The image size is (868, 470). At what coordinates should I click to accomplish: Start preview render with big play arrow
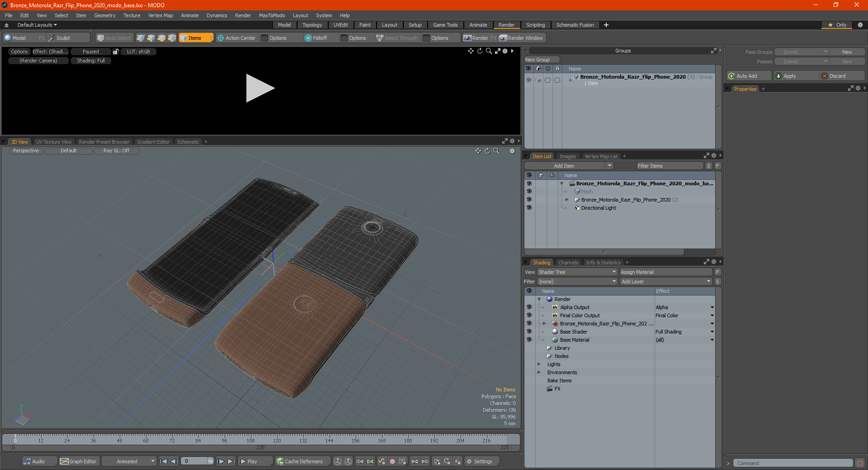pos(260,88)
